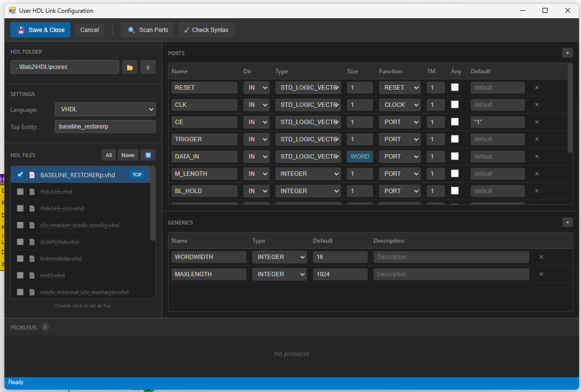Open Type dropdown for MAXLENGTH generic
581x392 pixels.
pos(279,274)
